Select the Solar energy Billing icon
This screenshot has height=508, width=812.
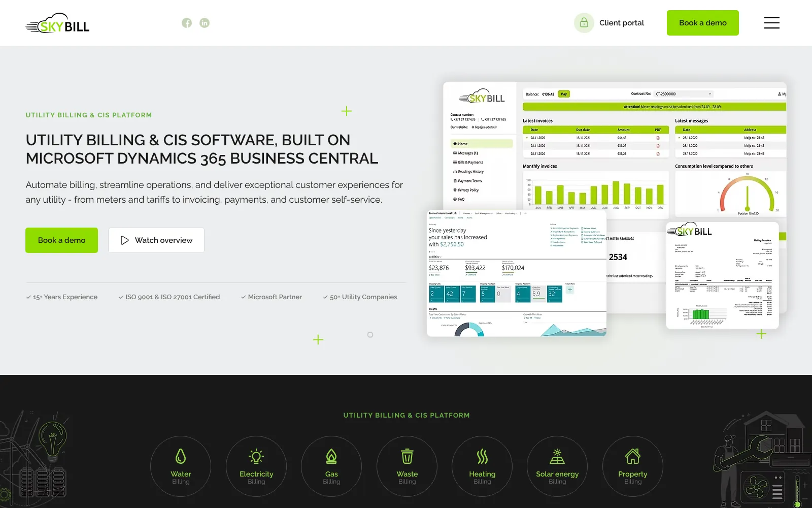pos(557,456)
